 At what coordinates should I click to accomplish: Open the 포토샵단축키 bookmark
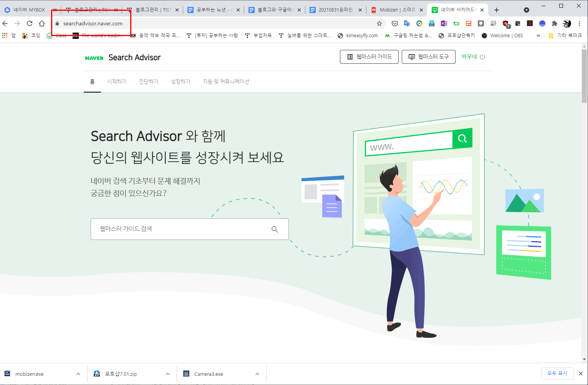(x=457, y=35)
